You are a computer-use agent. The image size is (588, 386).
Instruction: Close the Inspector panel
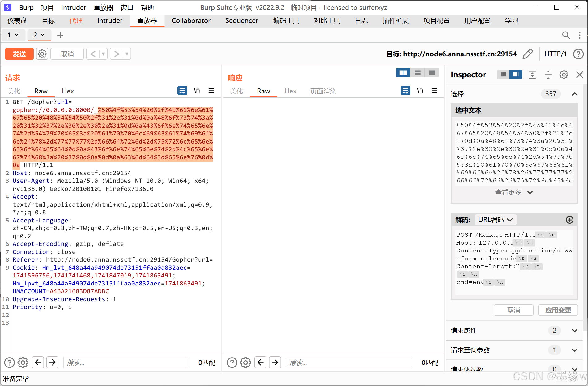[579, 75]
